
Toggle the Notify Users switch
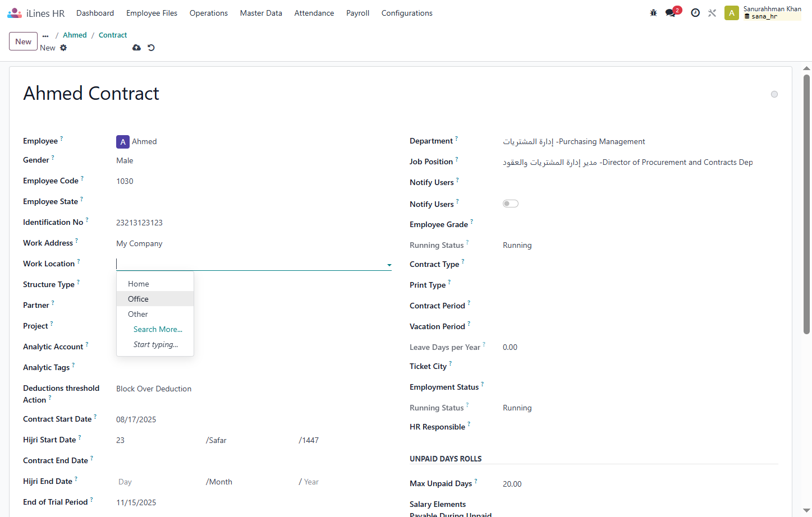pyautogui.click(x=511, y=204)
